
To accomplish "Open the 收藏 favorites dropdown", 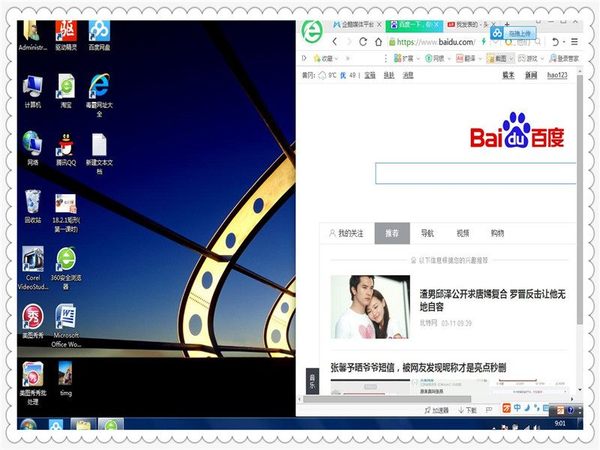I will pyautogui.click(x=326, y=59).
